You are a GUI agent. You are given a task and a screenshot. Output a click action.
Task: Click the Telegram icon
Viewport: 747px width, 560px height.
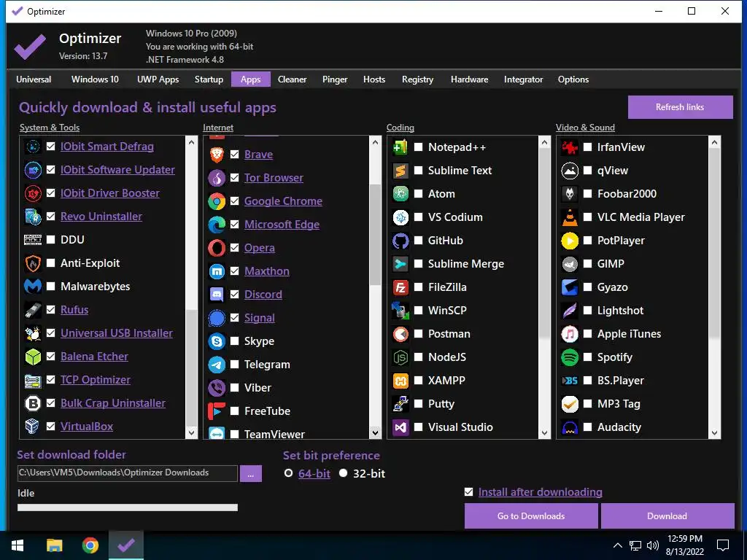tap(217, 365)
